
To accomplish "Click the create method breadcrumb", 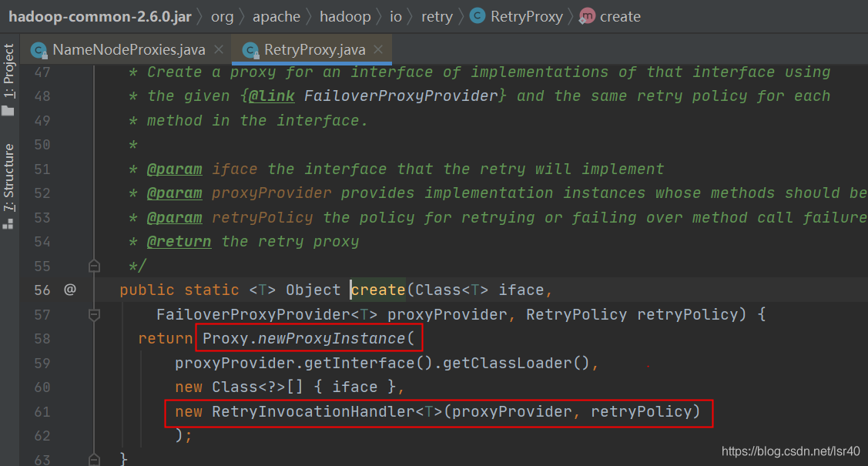I will tap(620, 17).
